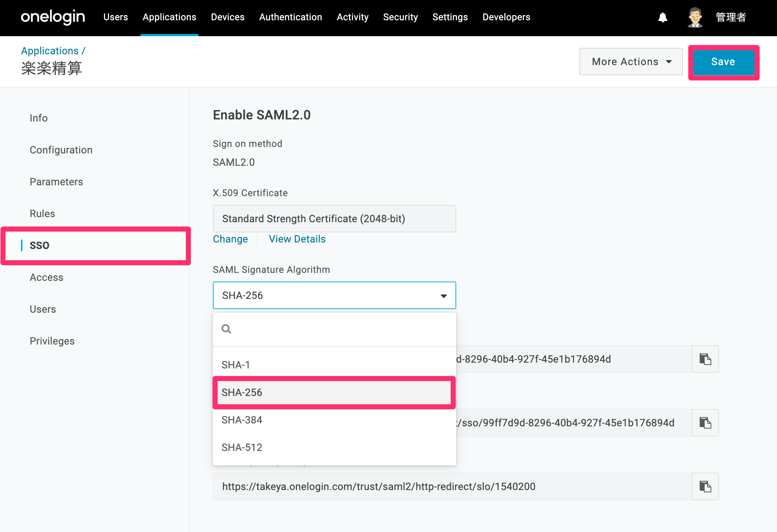The image size is (777, 532).
Task: Click the 'Enable SAML2.0' heading
Action: (261, 115)
